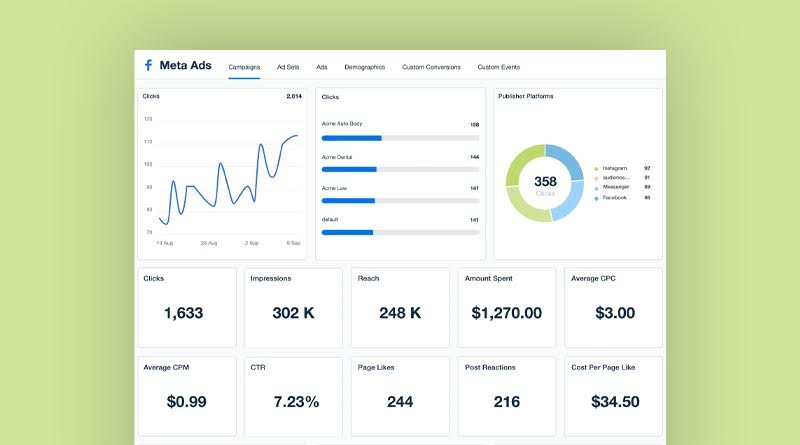Screen dimensions: 800x445
Task: Click the Instagram legend color dot
Action: pos(596,169)
